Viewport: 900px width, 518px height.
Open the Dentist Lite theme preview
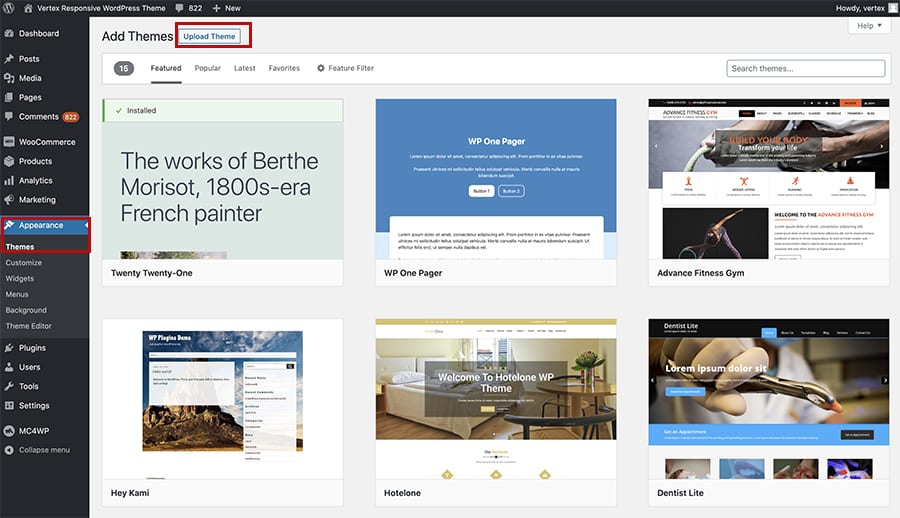(769, 399)
